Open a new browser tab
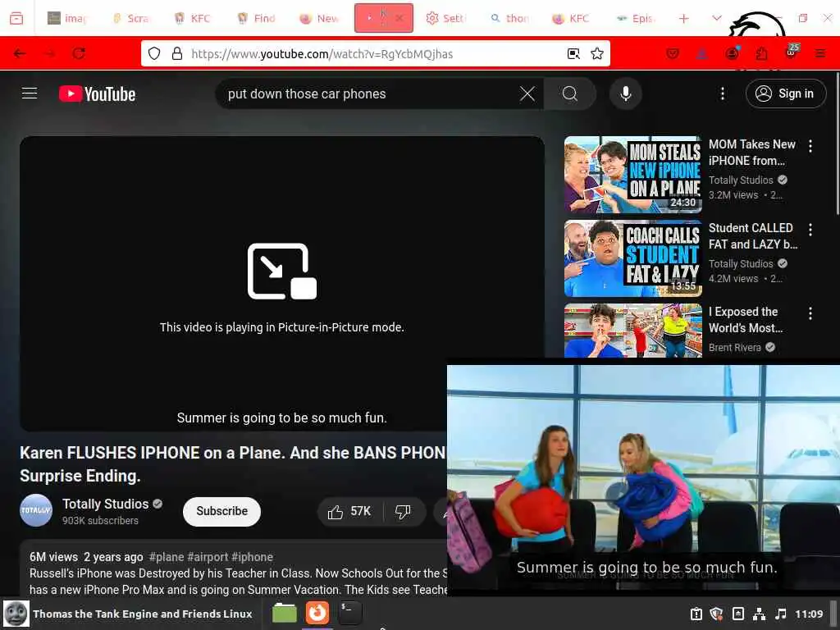The height and width of the screenshot is (630, 840). [x=683, y=18]
